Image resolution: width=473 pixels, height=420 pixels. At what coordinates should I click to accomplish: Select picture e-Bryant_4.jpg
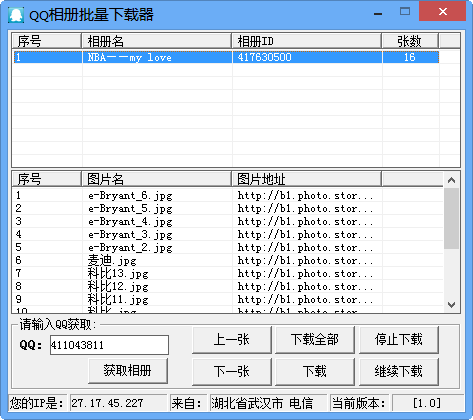click(130, 221)
